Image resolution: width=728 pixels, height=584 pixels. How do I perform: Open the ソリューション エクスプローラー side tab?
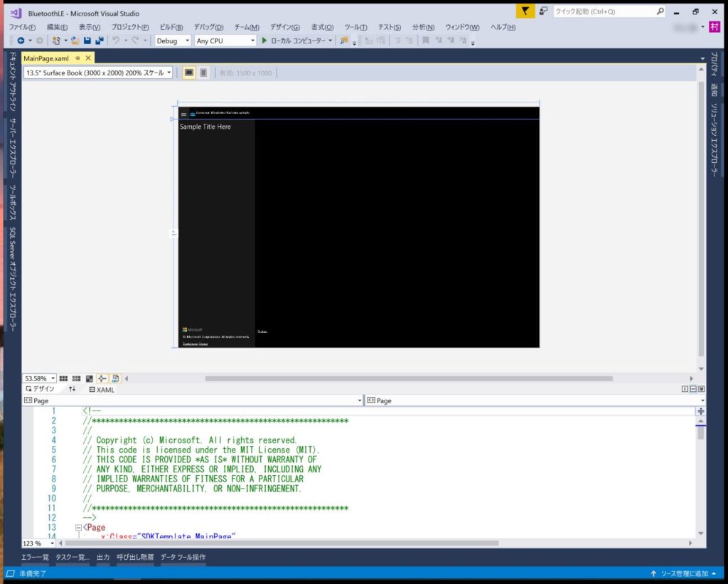click(714, 140)
